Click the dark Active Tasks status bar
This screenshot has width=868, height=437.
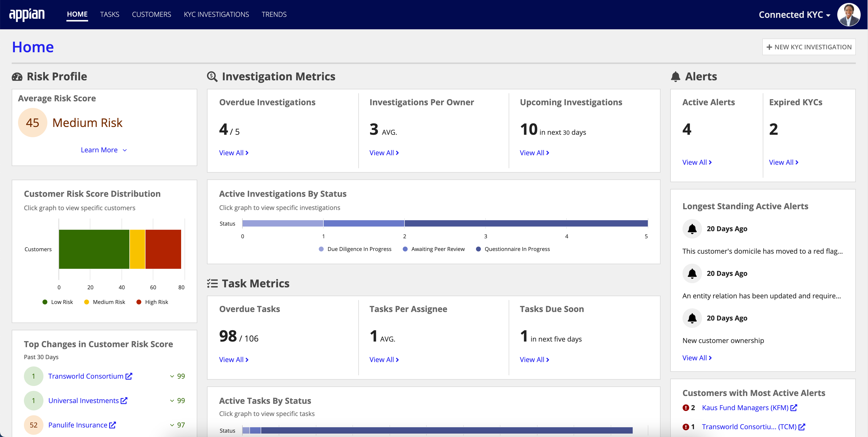447,431
